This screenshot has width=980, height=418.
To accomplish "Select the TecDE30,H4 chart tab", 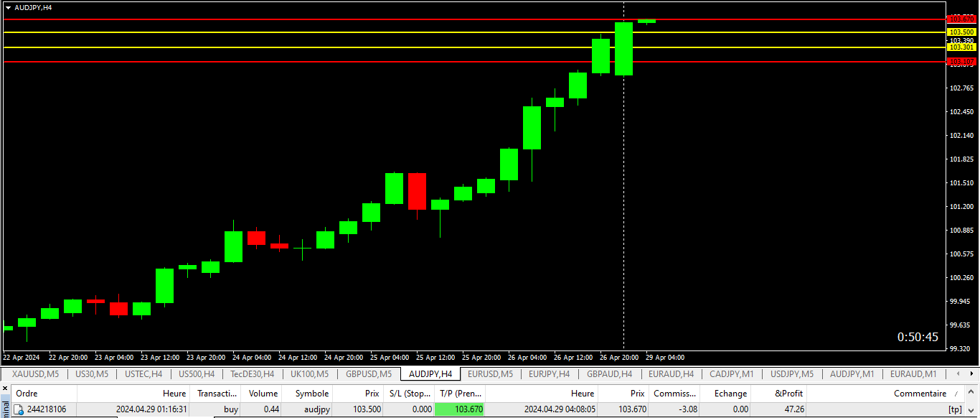I will tap(252, 374).
